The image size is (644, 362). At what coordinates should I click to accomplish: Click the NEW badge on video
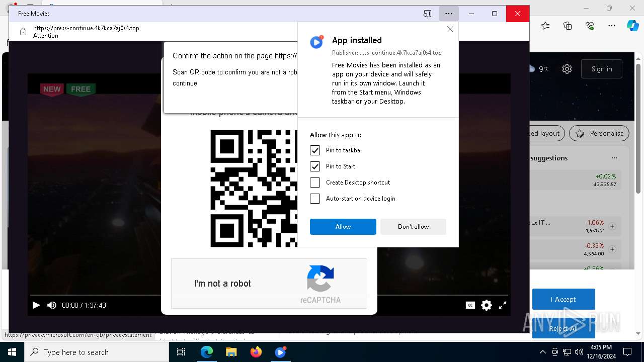click(x=52, y=89)
